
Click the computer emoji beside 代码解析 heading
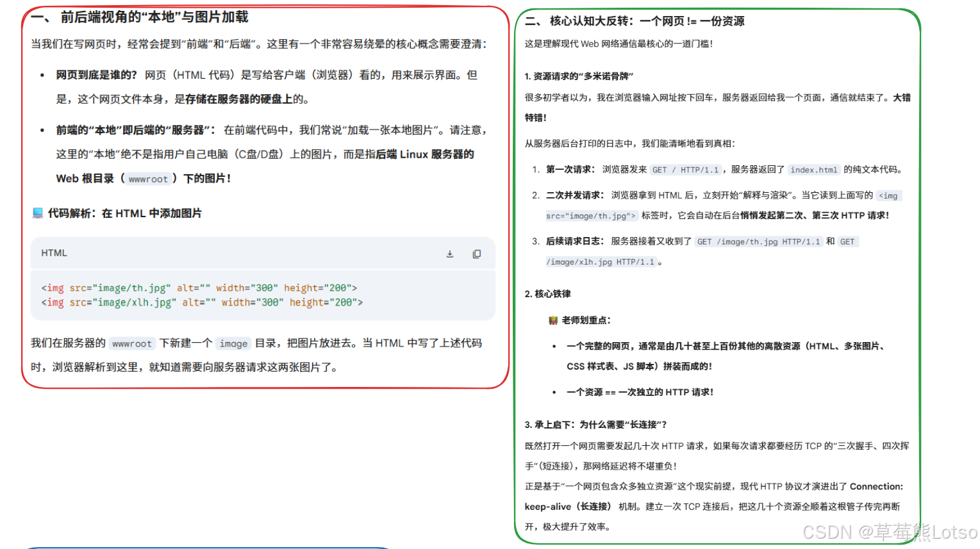37,213
